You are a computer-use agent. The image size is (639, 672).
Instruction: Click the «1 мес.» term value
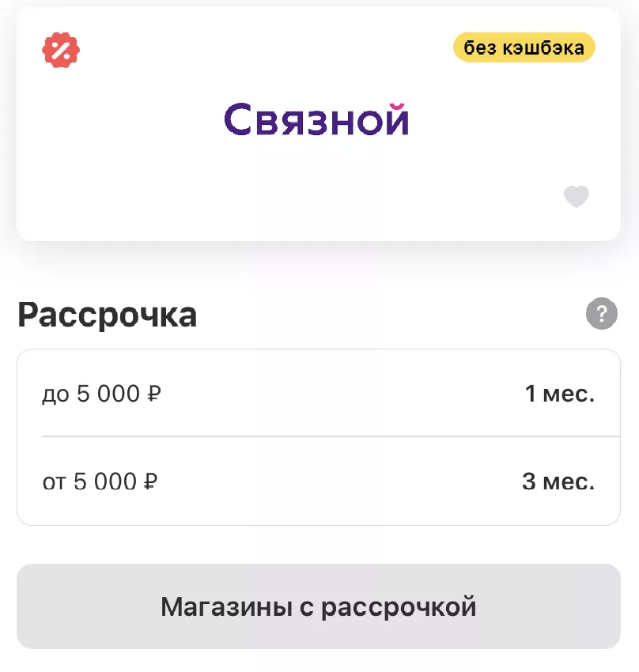click(559, 393)
